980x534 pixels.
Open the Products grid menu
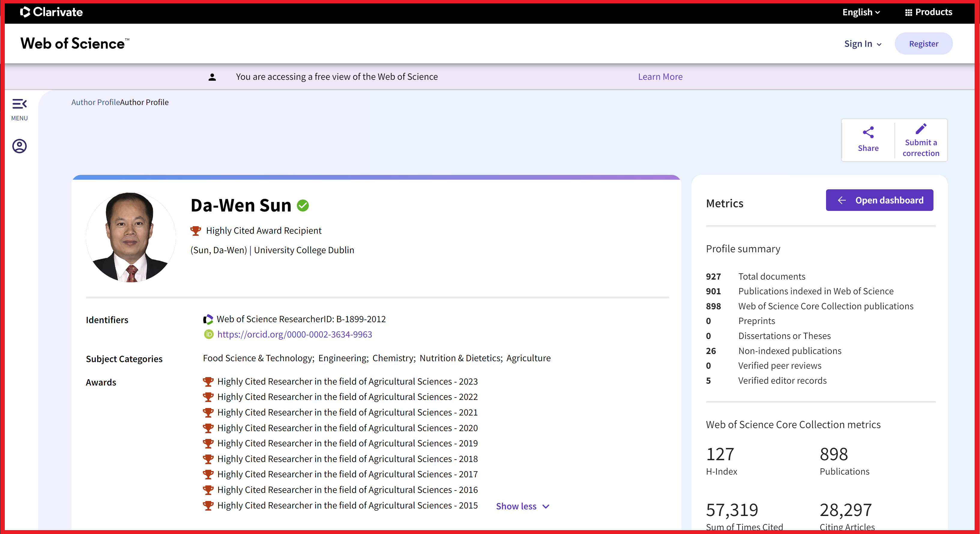[928, 12]
